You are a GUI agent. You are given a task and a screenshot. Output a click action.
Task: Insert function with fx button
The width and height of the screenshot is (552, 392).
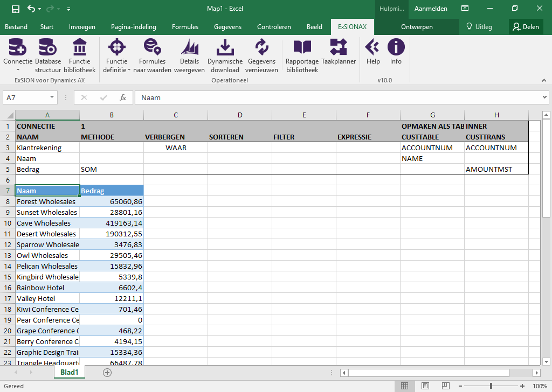point(123,97)
